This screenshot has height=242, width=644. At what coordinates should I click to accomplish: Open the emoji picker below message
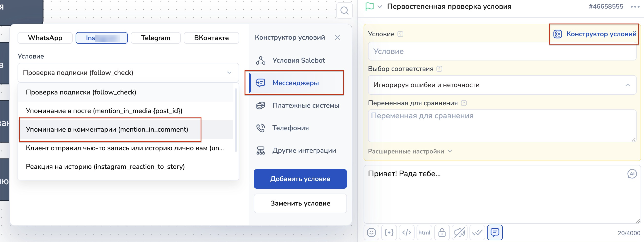point(371,233)
